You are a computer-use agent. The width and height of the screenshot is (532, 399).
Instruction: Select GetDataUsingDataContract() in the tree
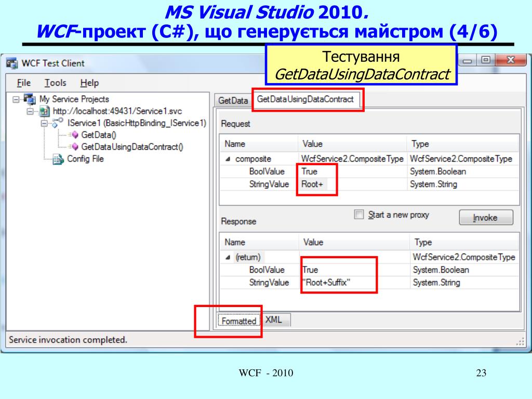[132, 147]
